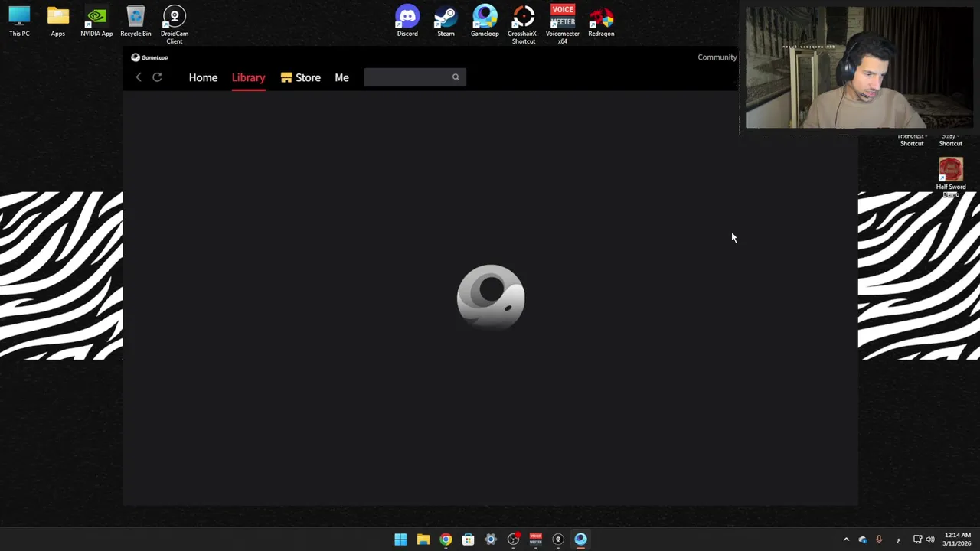This screenshot has width=980, height=551.
Task: Open the Community link in GameLoop
Action: click(717, 57)
